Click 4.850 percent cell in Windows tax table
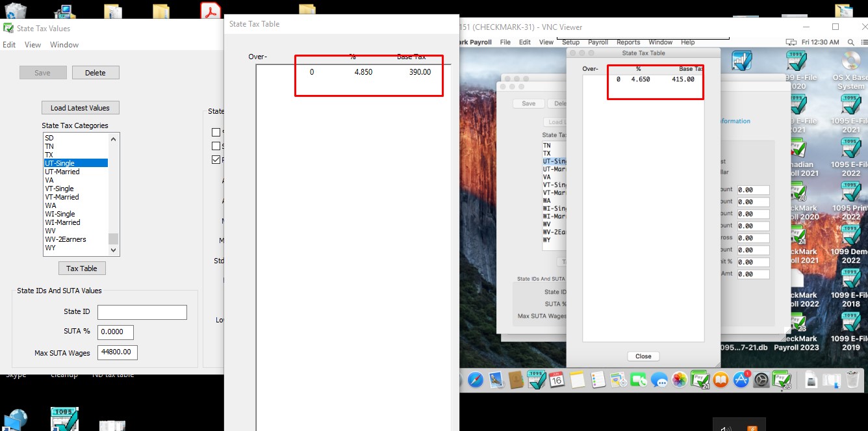Screen dimensions: 868x431 click(363, 72)
